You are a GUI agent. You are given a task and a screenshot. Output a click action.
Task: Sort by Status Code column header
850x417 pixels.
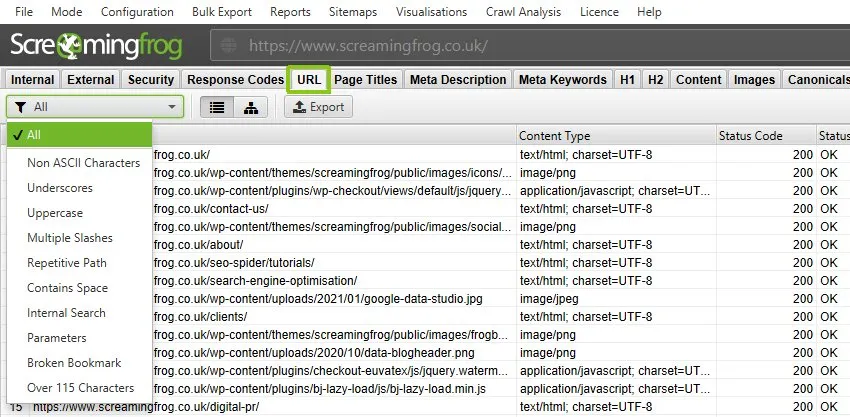coord(750,136)
